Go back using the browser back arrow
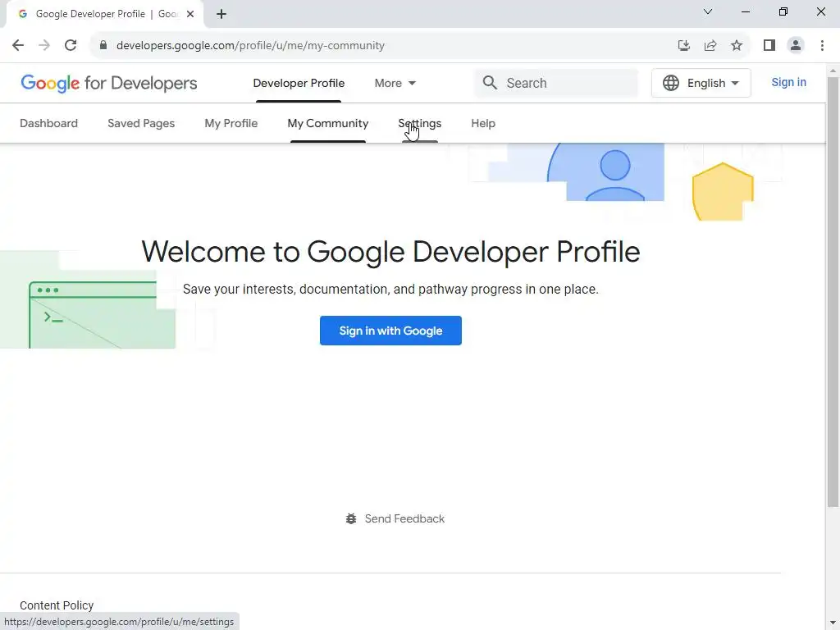 tap(18, 46)
